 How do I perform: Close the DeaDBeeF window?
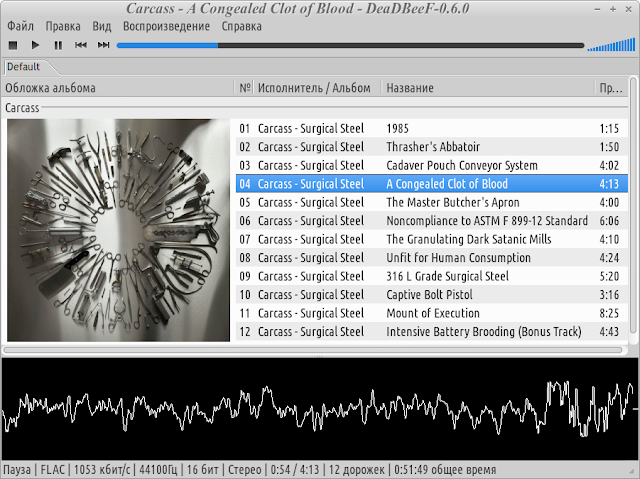click(x=629, y=9)
